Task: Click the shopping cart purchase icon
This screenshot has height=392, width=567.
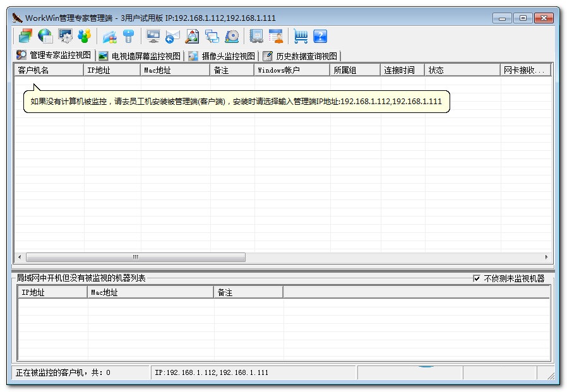Action: tap(302, 36)
